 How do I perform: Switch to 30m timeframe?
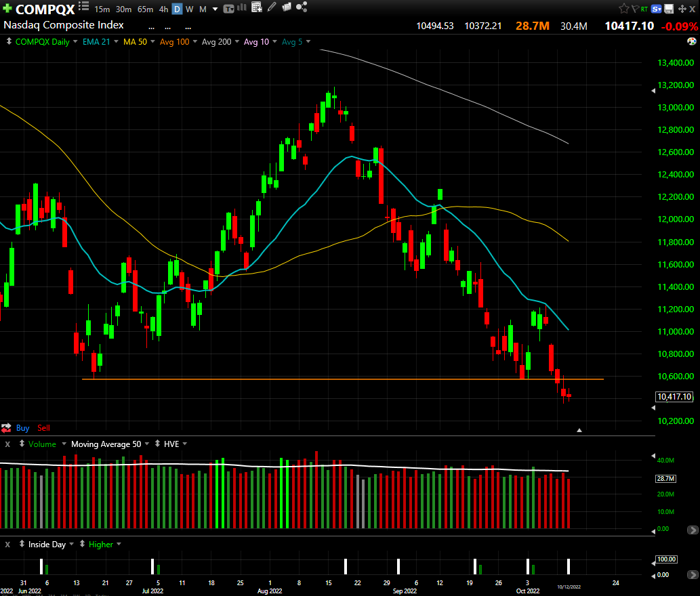tap(123, 9)
